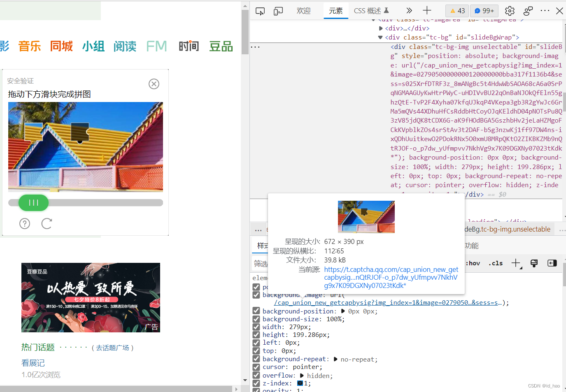Click the 豆瓣豆品 advertisement banner
Viewport: 566px width, 392px height.
(91, 297)
